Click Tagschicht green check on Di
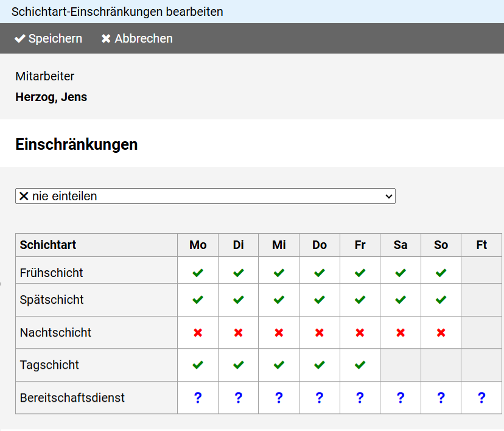The height and width of the screenshot is (431, 504). pyautogui.click(x=238, y=365)
